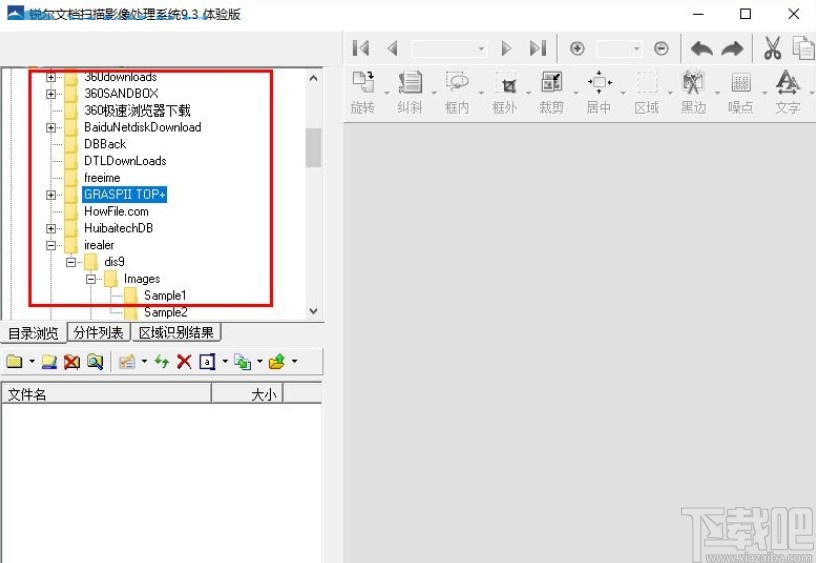This screenshot has width=816, height=563.
Task: Collapse the Images folder node
Action: tap(91, 279)
